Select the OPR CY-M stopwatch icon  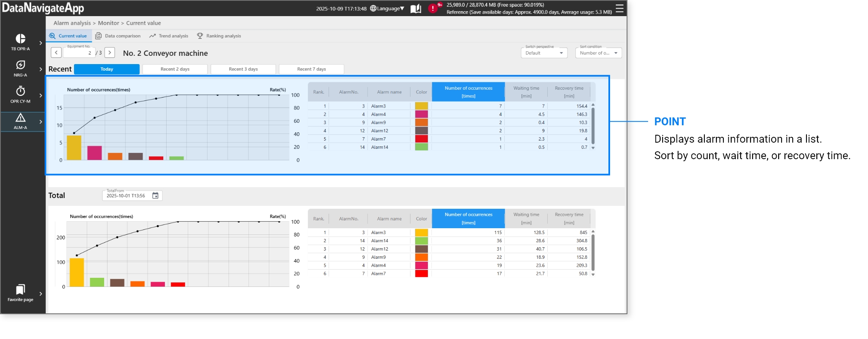[x=21, y=91]
